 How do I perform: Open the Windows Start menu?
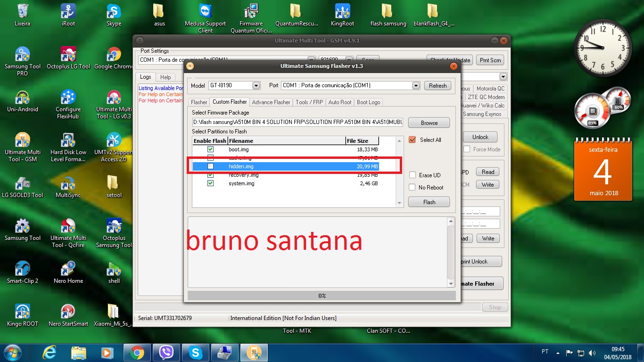[x=12, y=352]
